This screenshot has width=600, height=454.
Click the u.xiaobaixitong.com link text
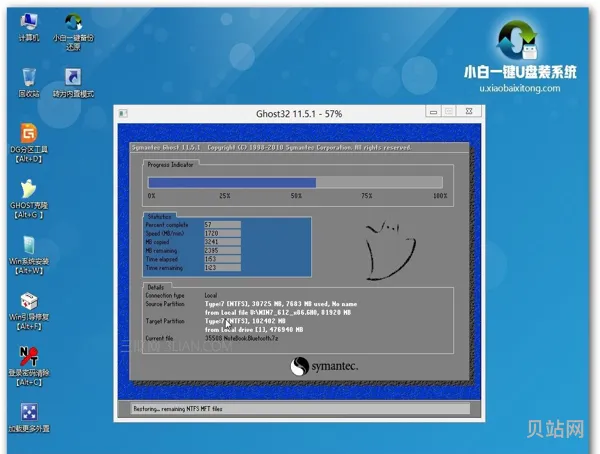pyautogui.click(x=520, y=88)
